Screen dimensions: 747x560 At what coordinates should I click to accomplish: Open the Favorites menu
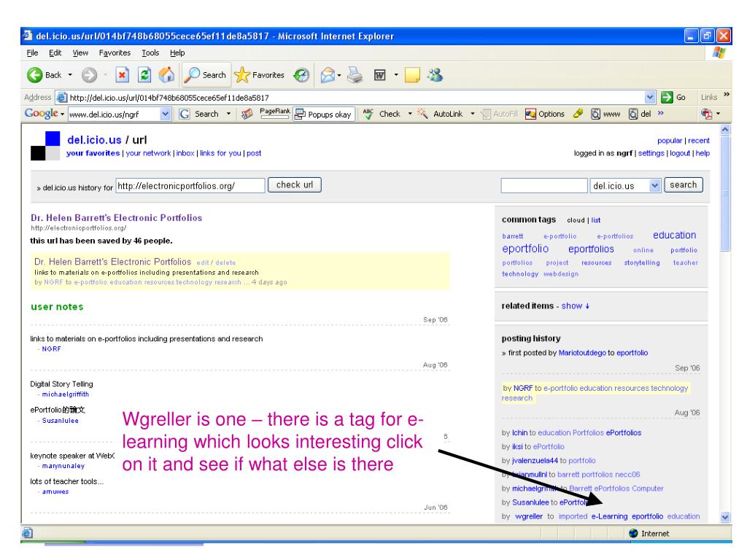pos(115,52)
